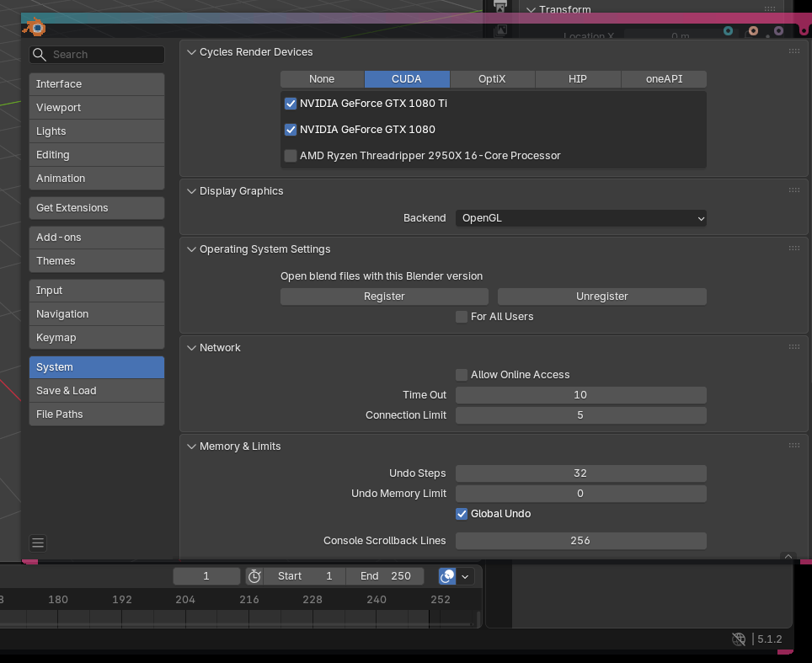Click the preferences Search field

coord(97,55)
